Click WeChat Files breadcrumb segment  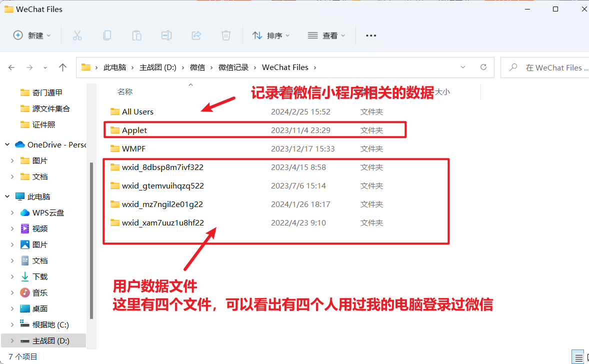pyautogui.click(x=285, y=67)
